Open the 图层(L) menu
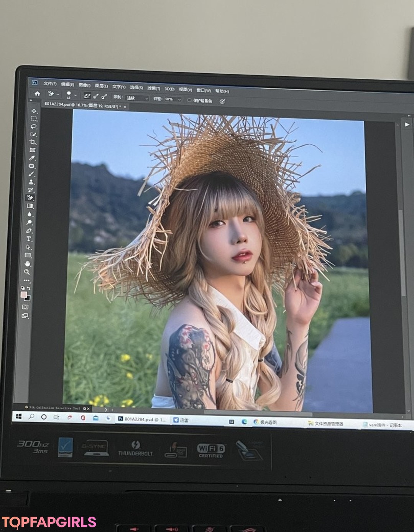This screenshot has width=414, height=532. tap(101, 86)
